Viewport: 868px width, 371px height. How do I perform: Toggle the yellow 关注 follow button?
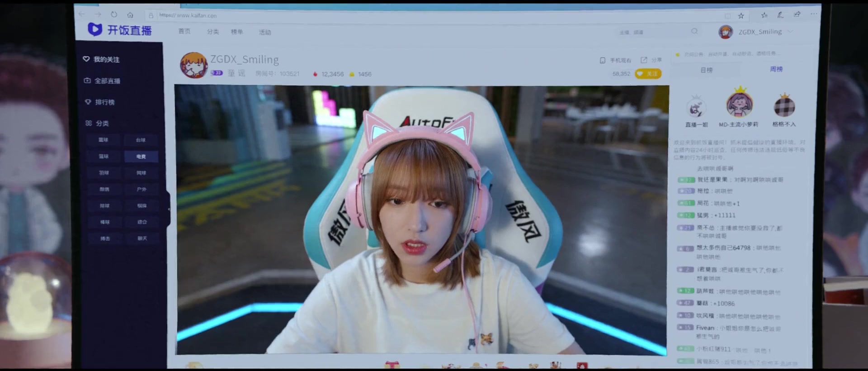[648, 74]
